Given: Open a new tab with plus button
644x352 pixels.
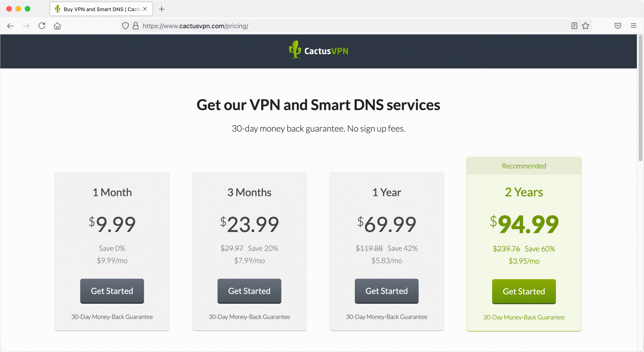Looking at the screenshot, I should coord(162,9).
